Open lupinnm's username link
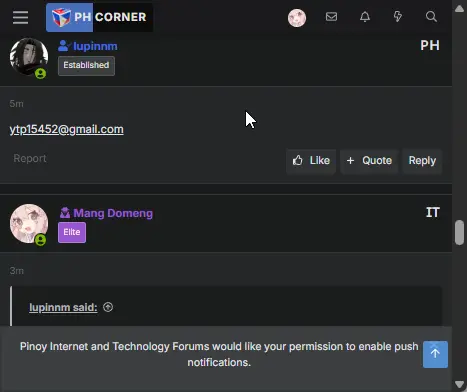 coord(95,46)
